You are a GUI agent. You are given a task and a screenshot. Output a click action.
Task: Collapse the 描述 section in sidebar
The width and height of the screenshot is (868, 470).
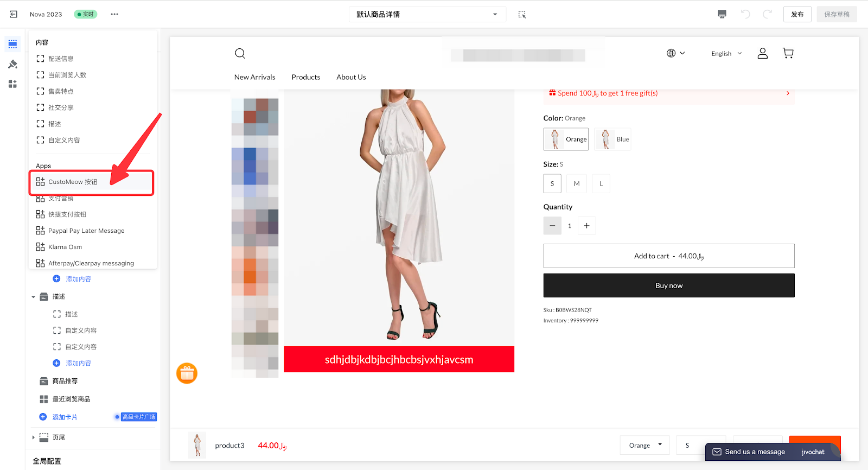pyautogui.click(x=34, y=297)
